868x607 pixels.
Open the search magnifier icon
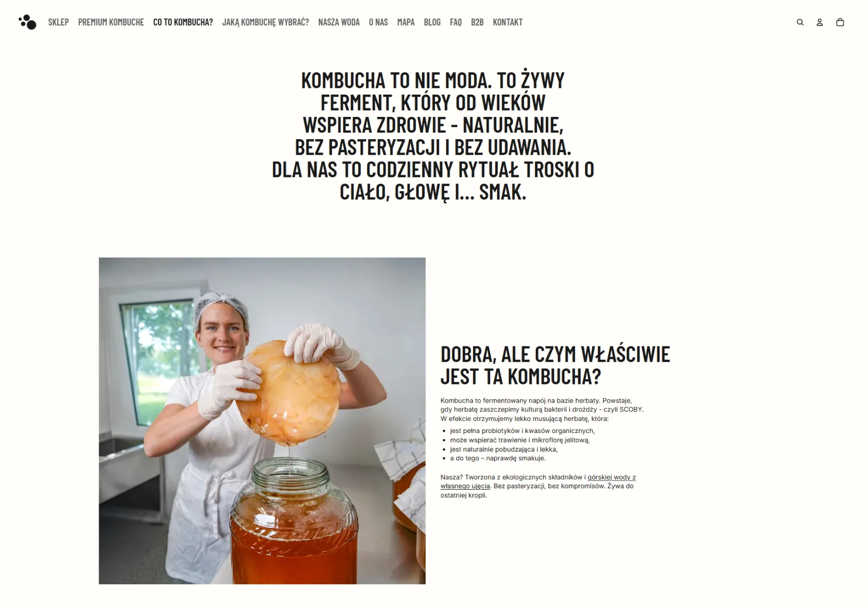click(800, 22)
